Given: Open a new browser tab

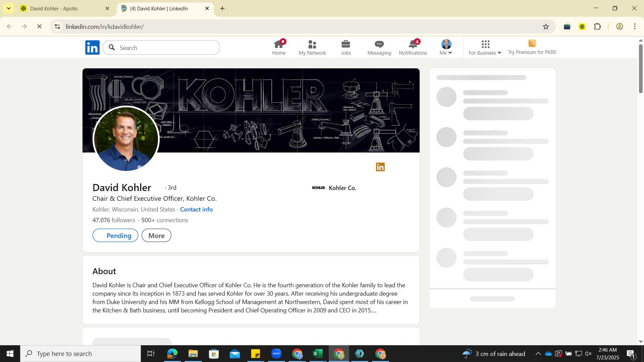Looking at the screenshot, I should [222, 8].
